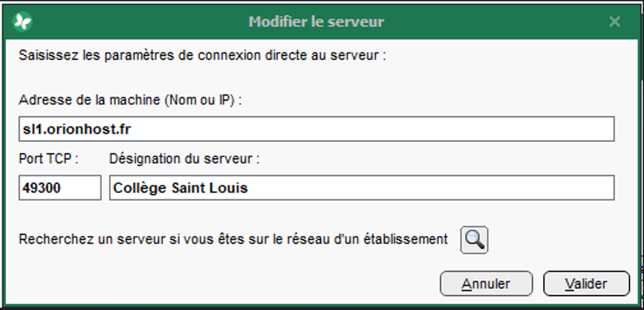Click on the Collège Saint Louis text
This screenshot has width=644, height=310.
[x=180, y=188]
